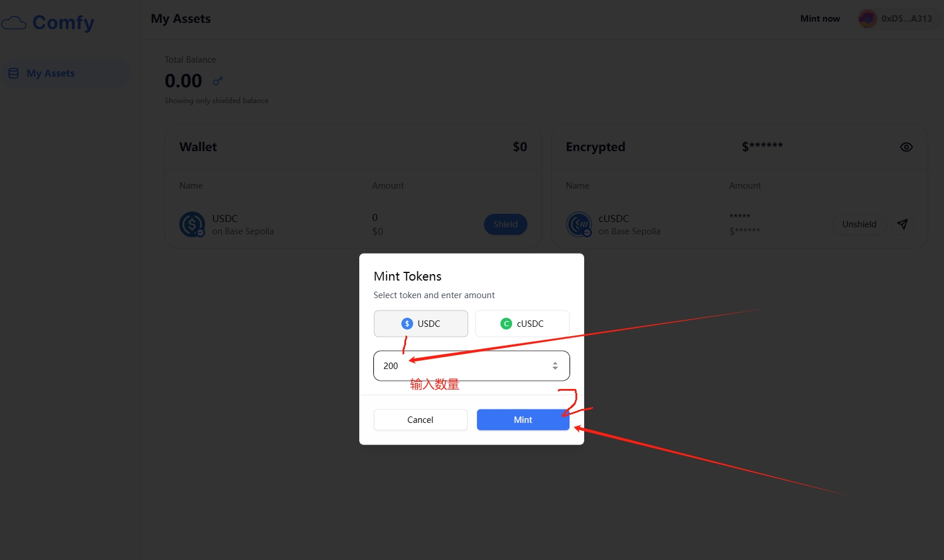Click the wallet avatar icon in header
Viewport: 944px width, 560px height.
(x=867, y=19)
